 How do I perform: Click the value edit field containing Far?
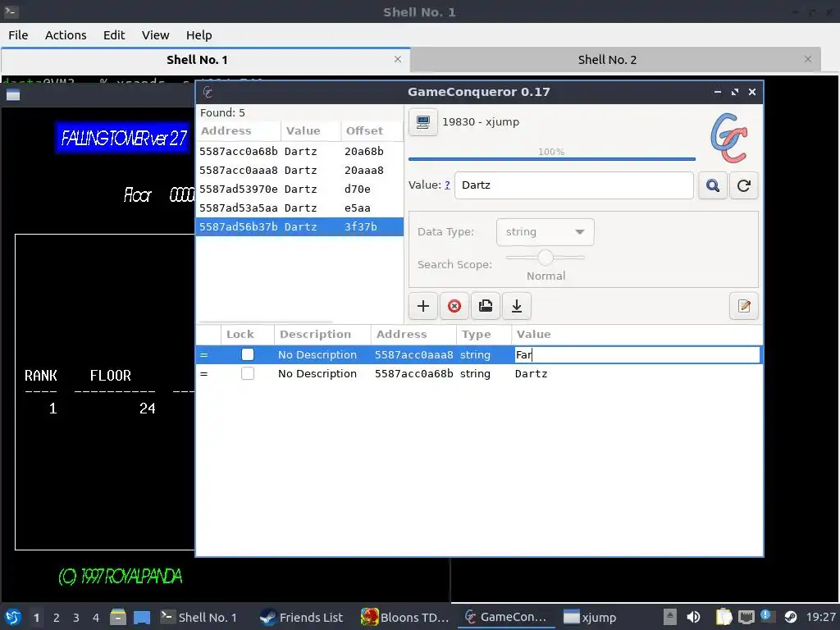[637, 354]
